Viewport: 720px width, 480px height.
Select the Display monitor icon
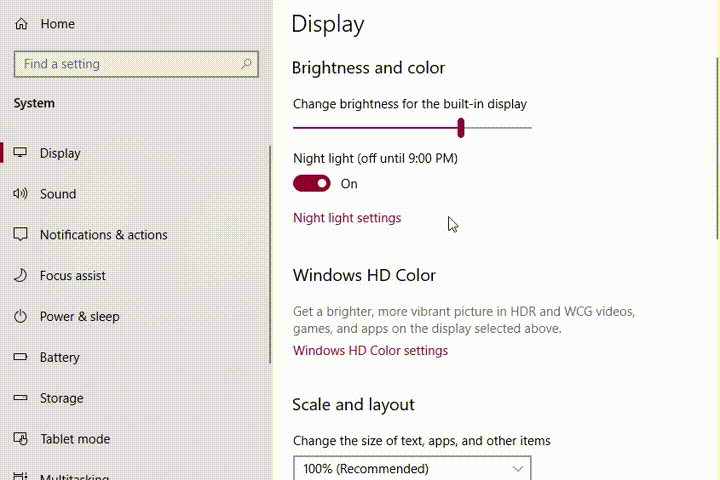coord(20,152)
